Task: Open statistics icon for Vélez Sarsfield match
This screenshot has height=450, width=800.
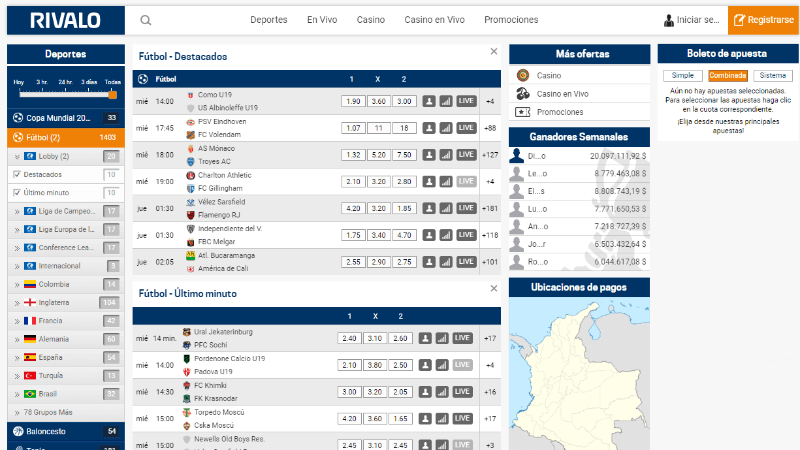Action: click(x=446, y=208)
